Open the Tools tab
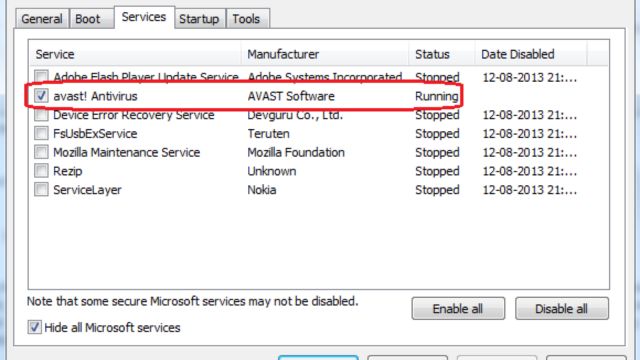This screenshot has width=640, height=360. tap(246, 19)
